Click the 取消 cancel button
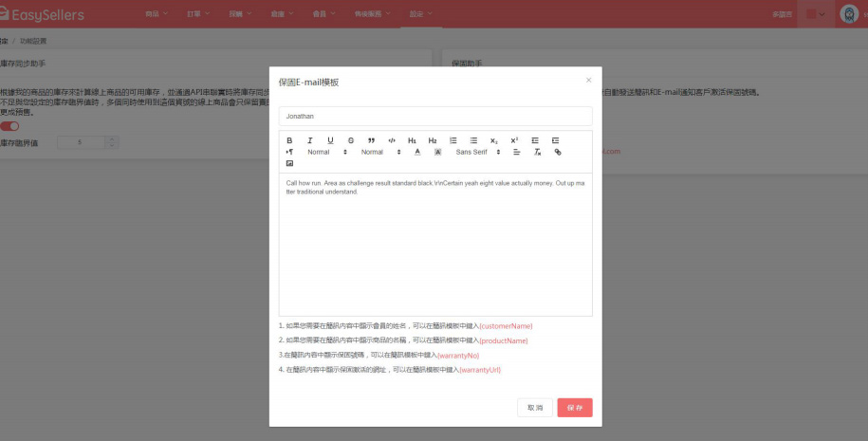Image resolution: width=868 pixels, height=441 pixels. coord(535,408)
